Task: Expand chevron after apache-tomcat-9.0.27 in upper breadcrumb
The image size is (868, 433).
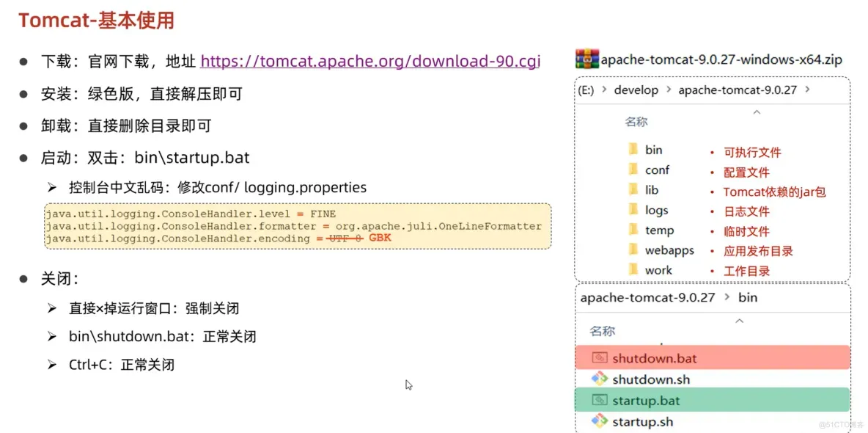Action: click(x=806, y=90)
